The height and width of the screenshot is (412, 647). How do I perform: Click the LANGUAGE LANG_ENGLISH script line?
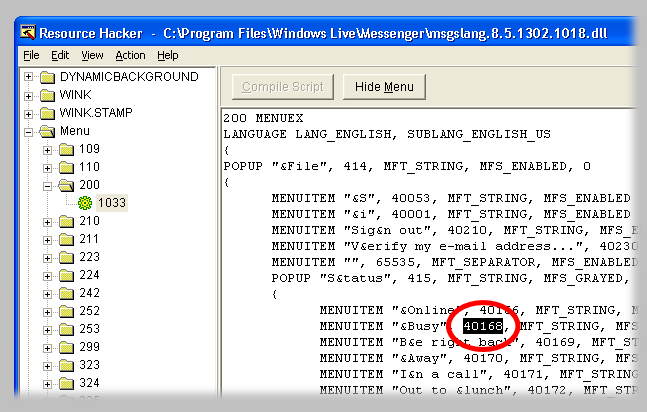coord(387,134)
